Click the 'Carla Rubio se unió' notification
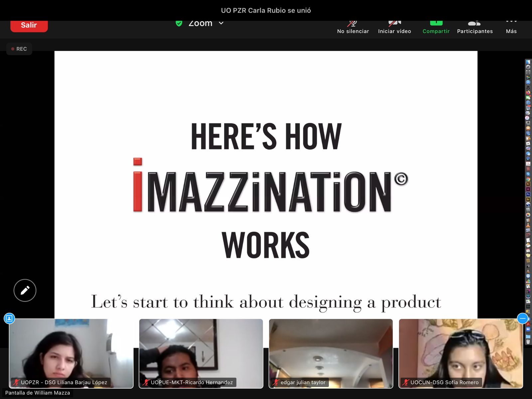Screen dimensions: 532x399 tap(266, 10)
